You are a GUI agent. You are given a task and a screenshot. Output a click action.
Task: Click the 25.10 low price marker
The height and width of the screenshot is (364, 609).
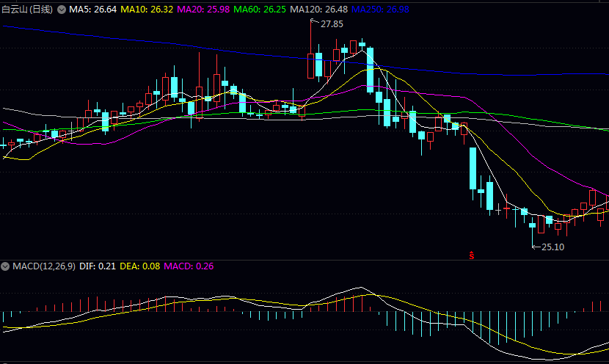coord(553,247)
